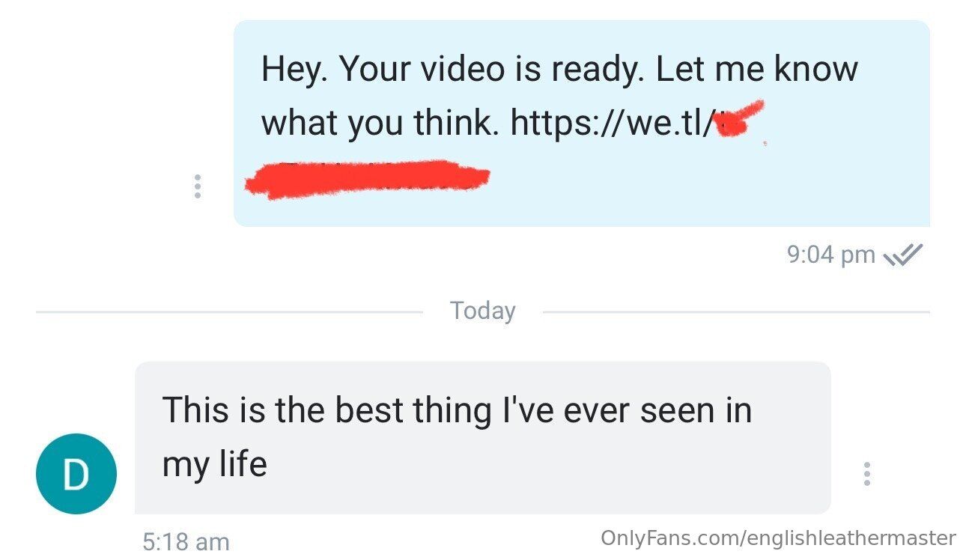Select the blue sent message bubble
Image resolution: width=966 pixels, height=560 pixels.
[x=582, y=124]
